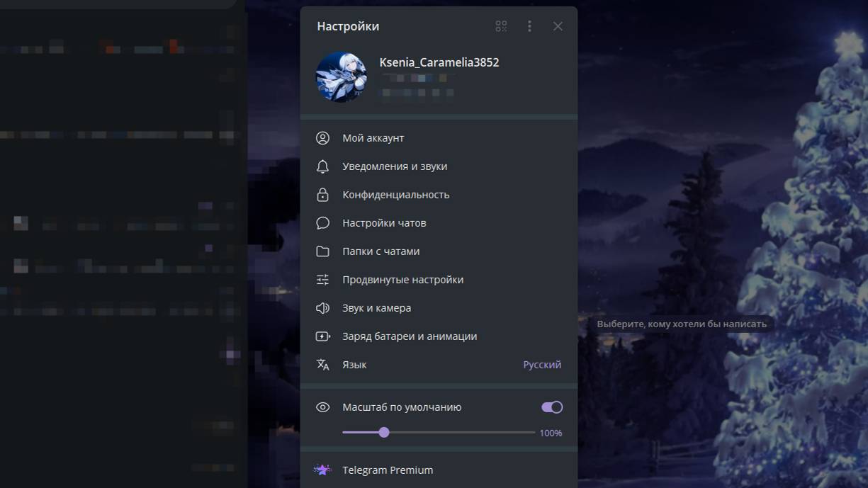Click the 100% scale value
This screenshot has height=488, width=868.
coord(551,433)
